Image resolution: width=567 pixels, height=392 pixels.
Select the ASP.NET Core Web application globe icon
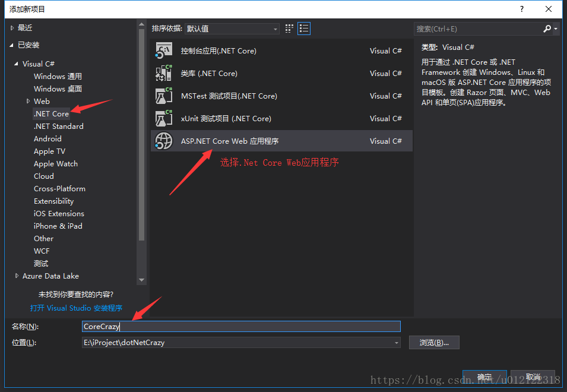164,141
